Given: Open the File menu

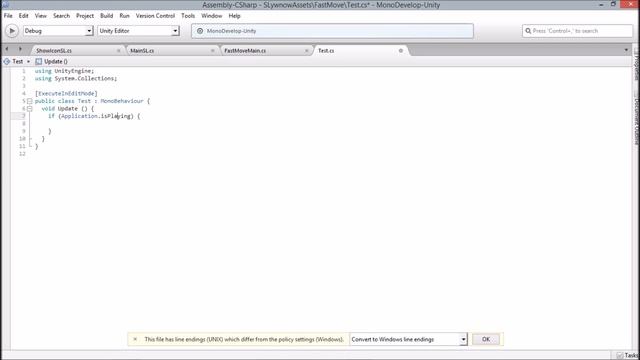Looking at the screenshot, I should (8, 16).
